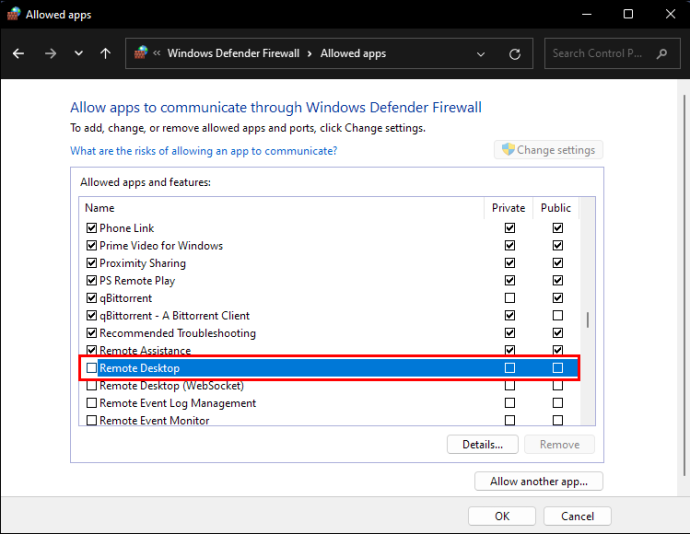690x534 pixels.
Task: Select the PS Remote Play row text
Action: pyautogui.click(x=137, y=281)
